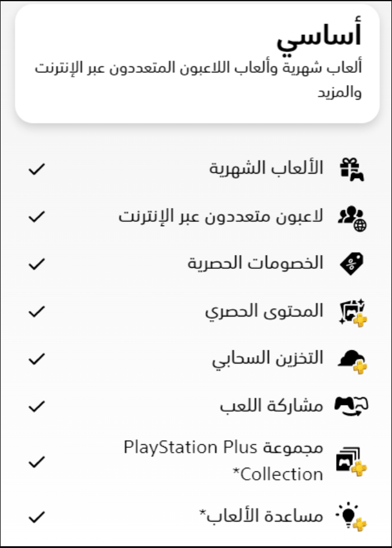Click the exclusive content icon
392x548 pixels.
pos(353,312)
